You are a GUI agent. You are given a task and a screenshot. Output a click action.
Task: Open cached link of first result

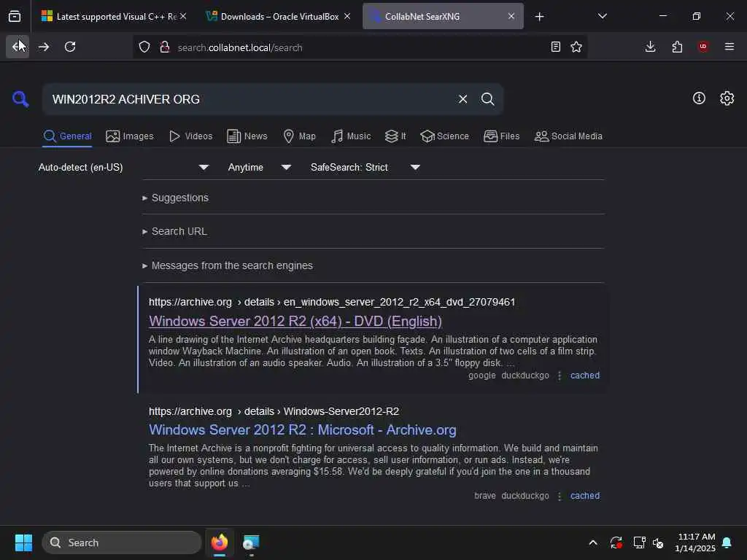click(584, 376)
